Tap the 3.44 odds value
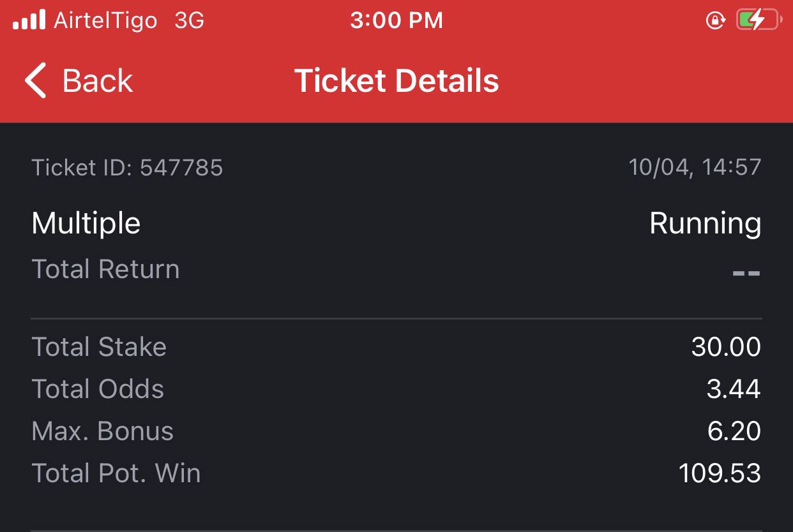The width and height of the screenshot is (793, 532). tap(734, 389)
